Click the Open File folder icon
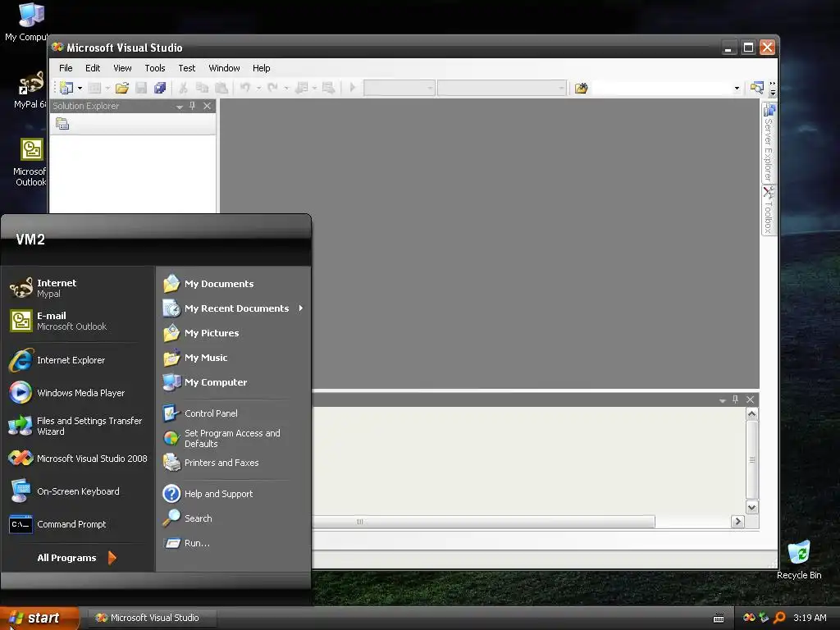 pyautogui.click(x=122, y=88)
